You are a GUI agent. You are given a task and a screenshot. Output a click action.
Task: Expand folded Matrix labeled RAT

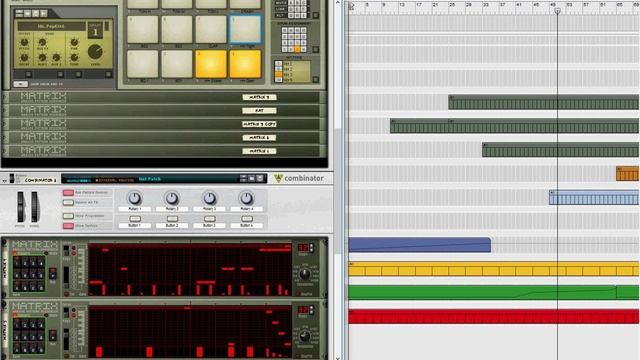5,111
